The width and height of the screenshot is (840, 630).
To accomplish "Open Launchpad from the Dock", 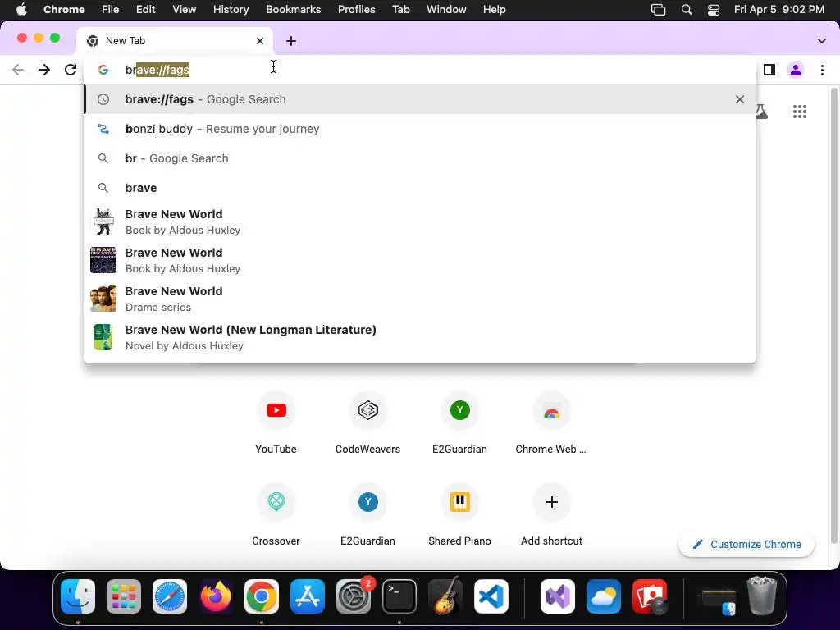I will click(x=124, y=596).
